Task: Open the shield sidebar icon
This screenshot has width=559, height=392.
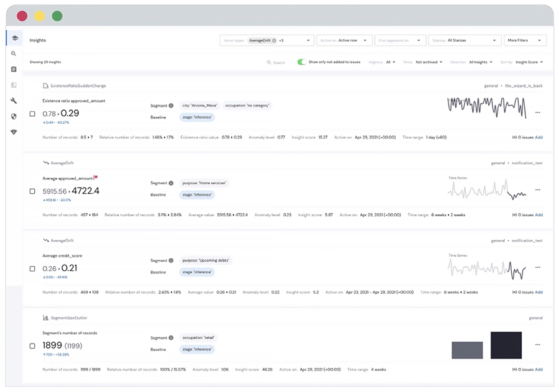Action: tap(14, 116)
